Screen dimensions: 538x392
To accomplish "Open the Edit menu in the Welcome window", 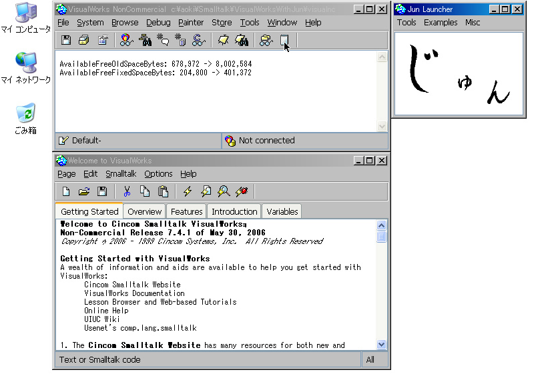I will [x=90, y=174].
